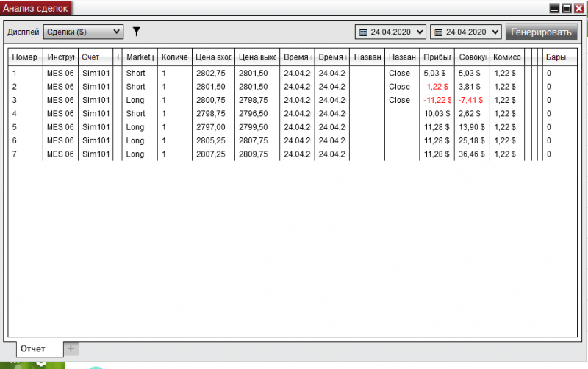Click the Генерировать button

[x=541, y=32]
